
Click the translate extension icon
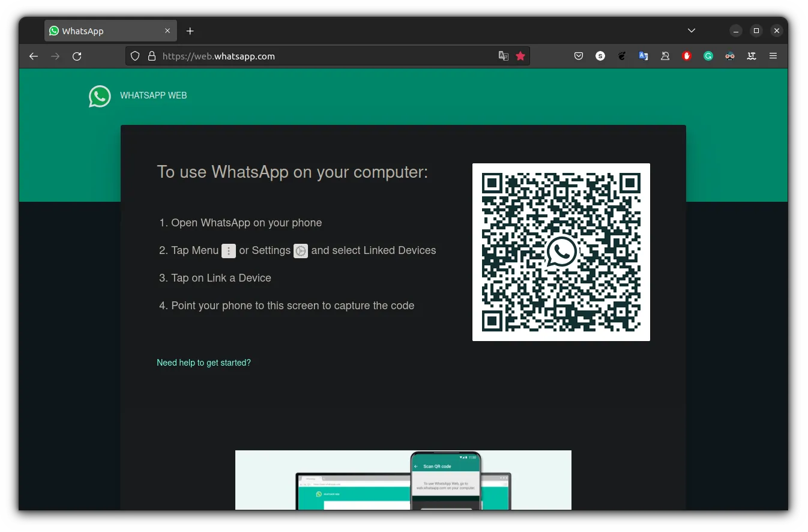coord(644,56)
